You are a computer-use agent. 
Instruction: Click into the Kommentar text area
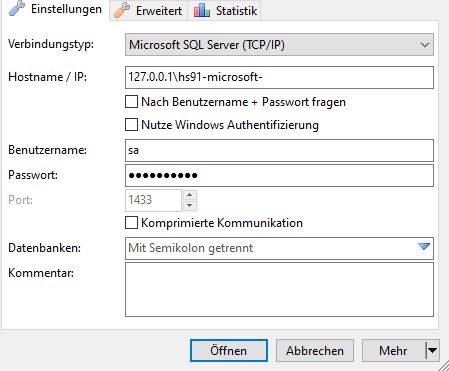279,289
